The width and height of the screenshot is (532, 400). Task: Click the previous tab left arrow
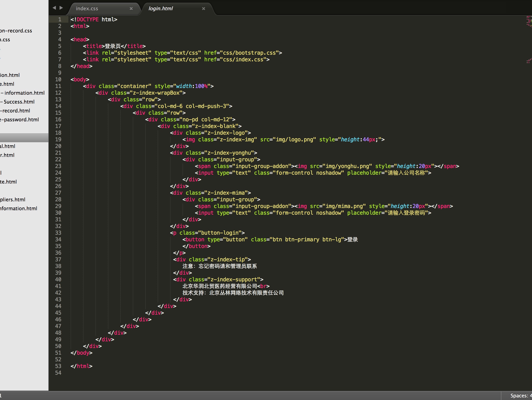[54, 8]
